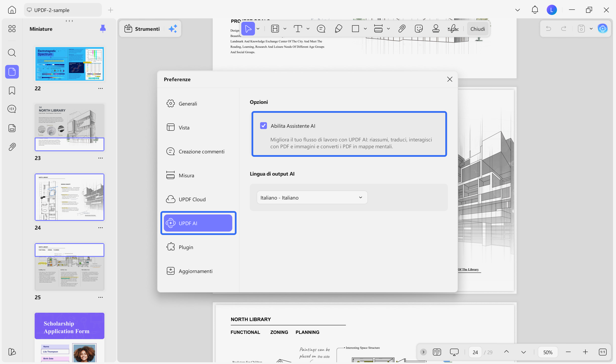
Task: Open the UPDF Cloud preferences section
Action: 198,199
